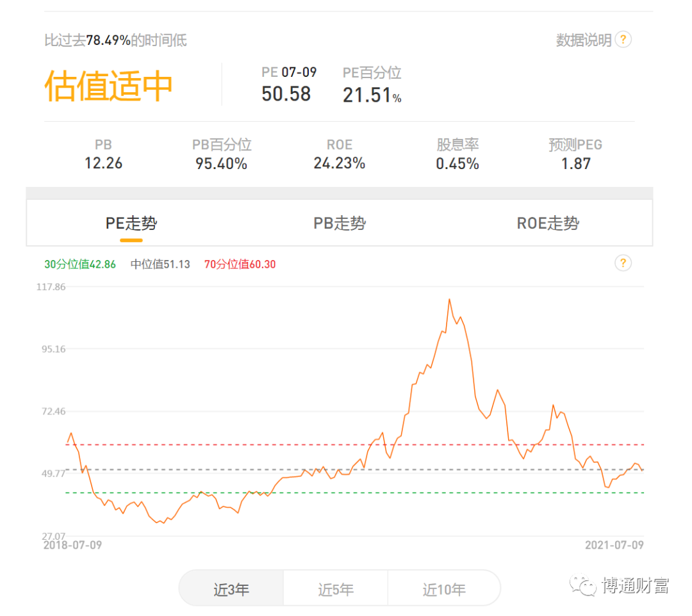
Task: Click the PB value 12.26
Action: (103, 163)
